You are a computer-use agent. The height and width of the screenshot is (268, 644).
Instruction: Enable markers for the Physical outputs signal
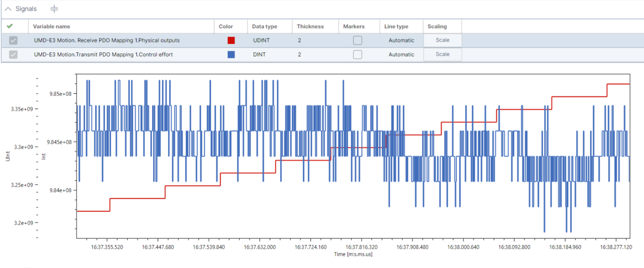tap(357, 40)
